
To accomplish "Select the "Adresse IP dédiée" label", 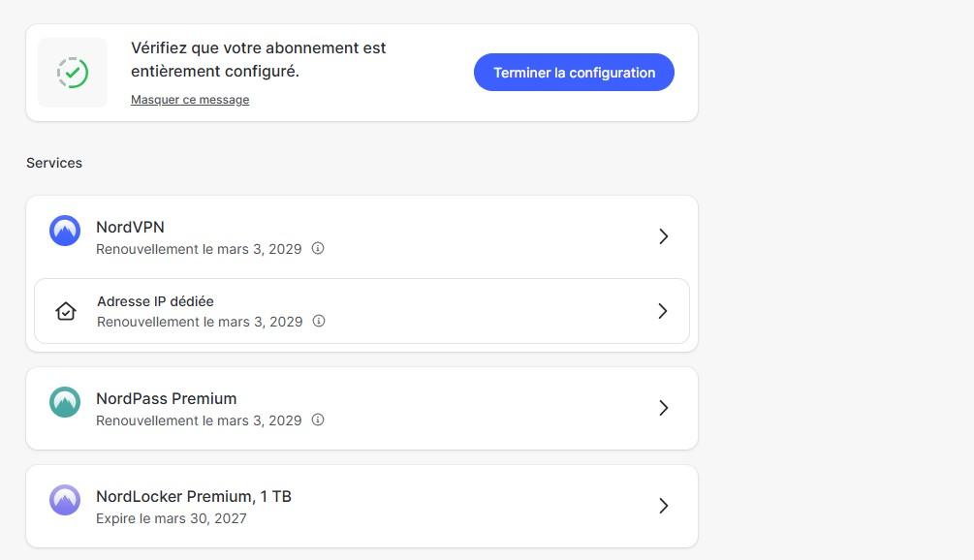I will coord(155,301).
